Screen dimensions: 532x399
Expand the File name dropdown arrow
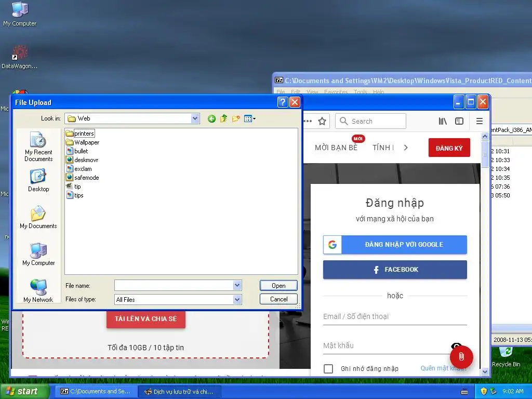pos(237,285)
